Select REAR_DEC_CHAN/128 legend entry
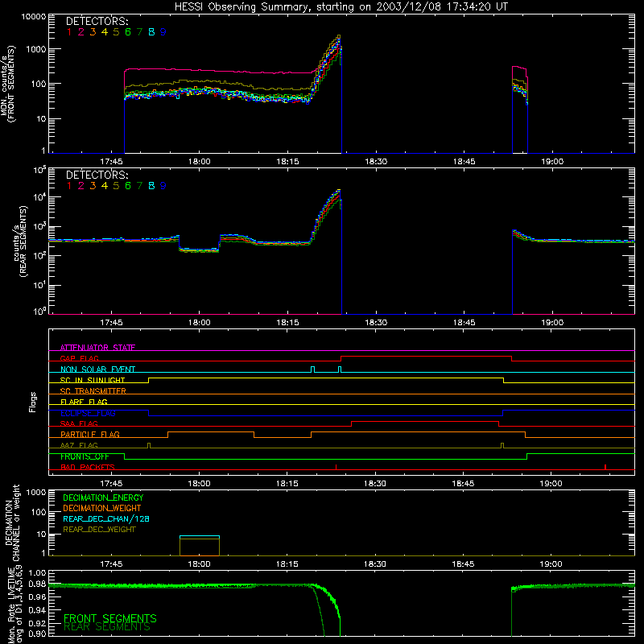The image size is (644, 644). pyautogui.click(x=106, y=518)
